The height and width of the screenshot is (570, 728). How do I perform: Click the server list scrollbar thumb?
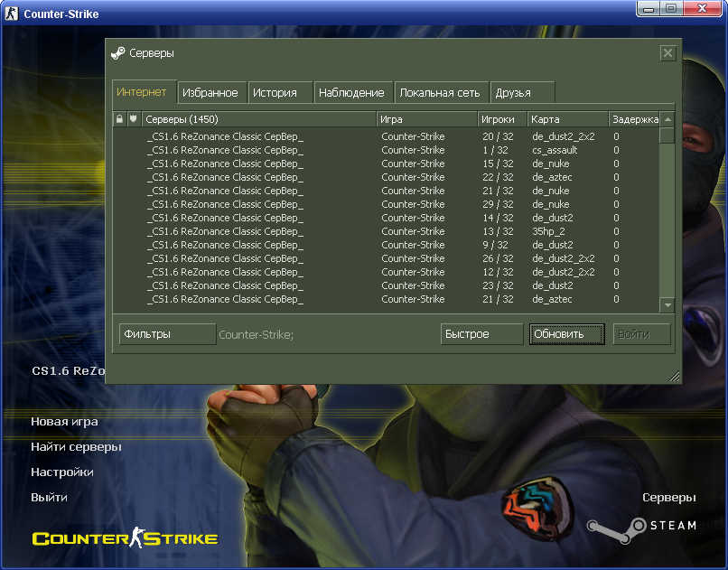(667, 135)
